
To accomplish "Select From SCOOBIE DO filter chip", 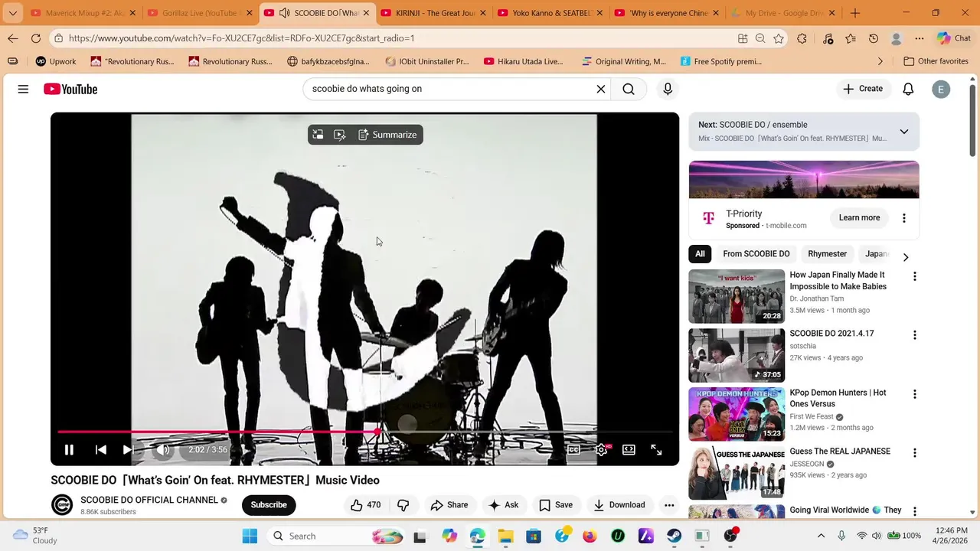I will pos(756,254).
